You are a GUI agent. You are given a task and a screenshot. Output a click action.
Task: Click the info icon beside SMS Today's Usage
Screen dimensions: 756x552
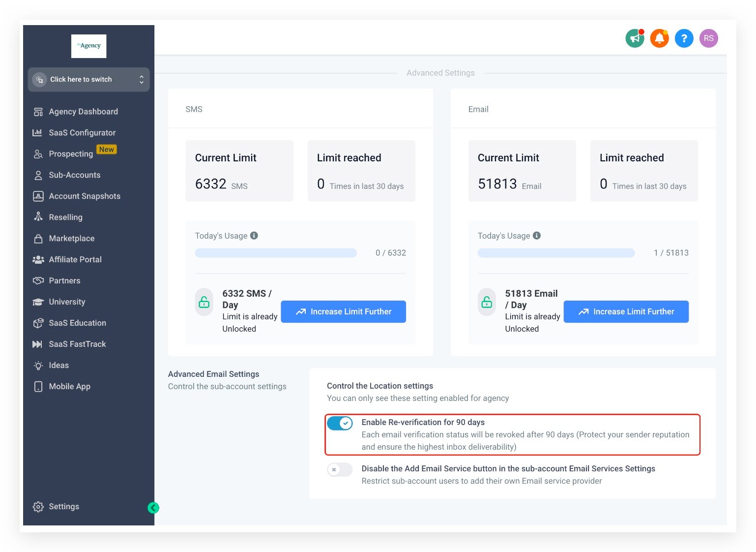tap(254, 236)
